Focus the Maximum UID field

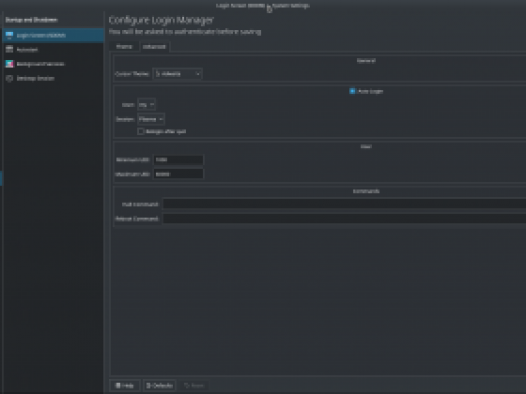pyautogui.click(x=178, y=174)
